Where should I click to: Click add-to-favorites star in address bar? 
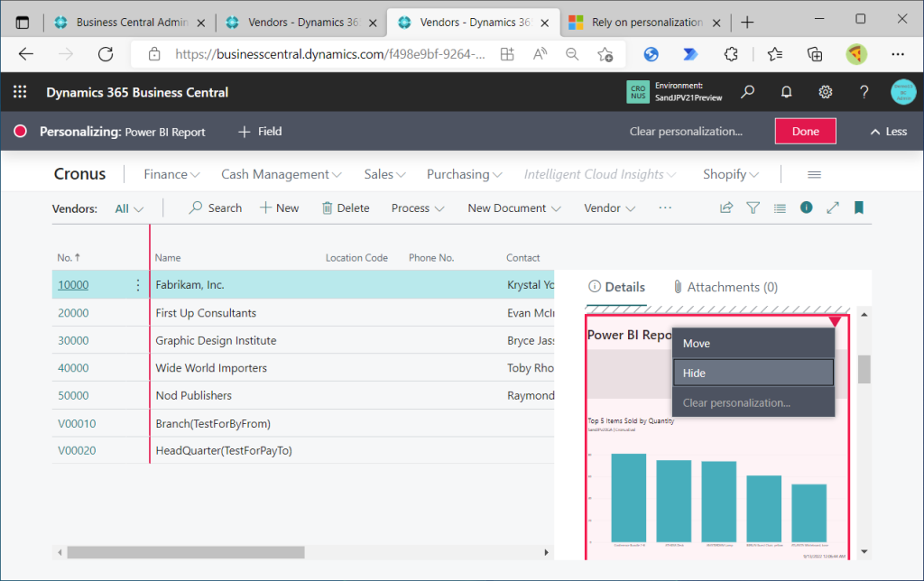coord(605,54)
